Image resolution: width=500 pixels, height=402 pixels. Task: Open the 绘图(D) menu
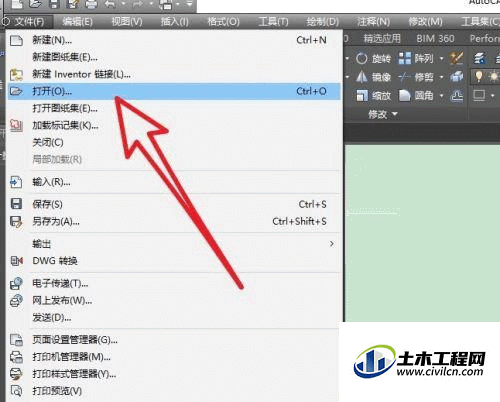click(x=322, y=22)
